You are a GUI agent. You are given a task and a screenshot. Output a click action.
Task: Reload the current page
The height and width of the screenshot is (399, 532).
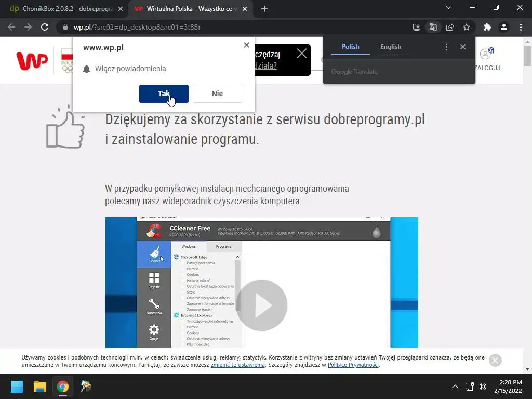click(45, 27)
